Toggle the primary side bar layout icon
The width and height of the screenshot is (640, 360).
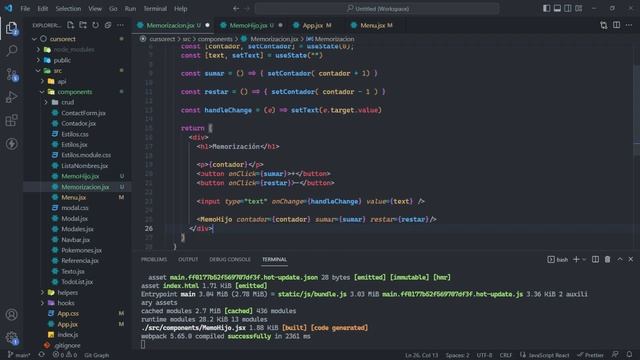click(547, 8)
